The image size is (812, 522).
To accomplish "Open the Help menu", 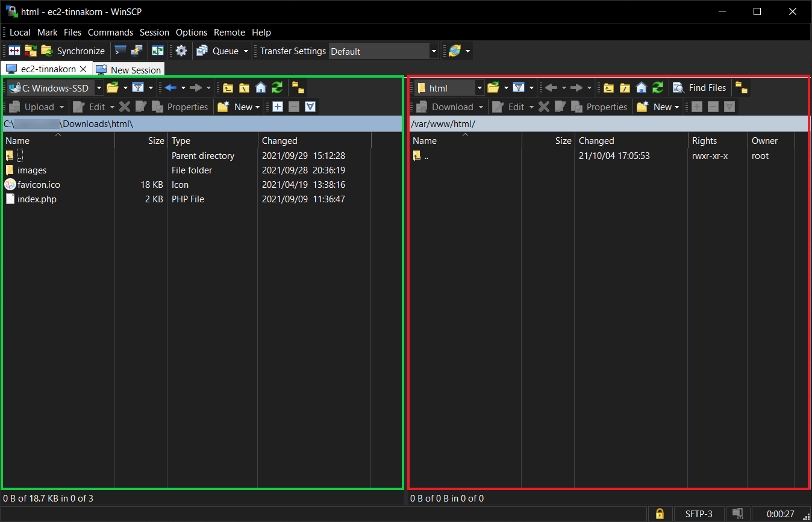I will (261, 33).
